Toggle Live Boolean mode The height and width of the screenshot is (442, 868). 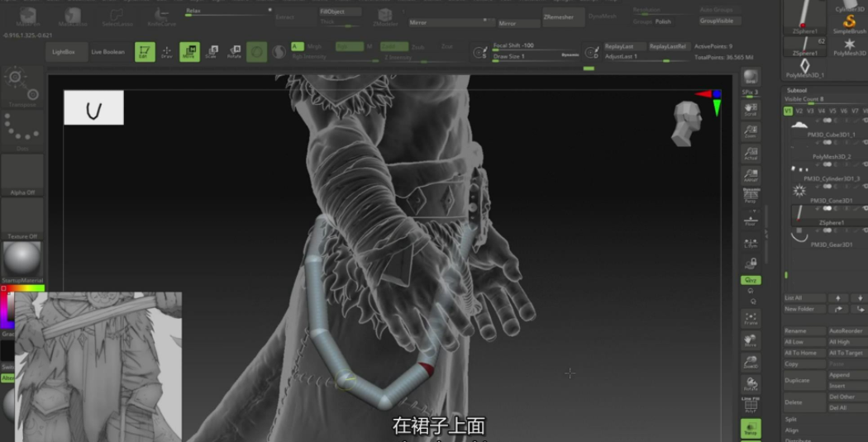(108, 52)
